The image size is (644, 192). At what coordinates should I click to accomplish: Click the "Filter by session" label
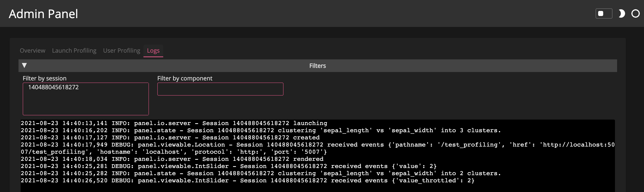coord(45,78)
